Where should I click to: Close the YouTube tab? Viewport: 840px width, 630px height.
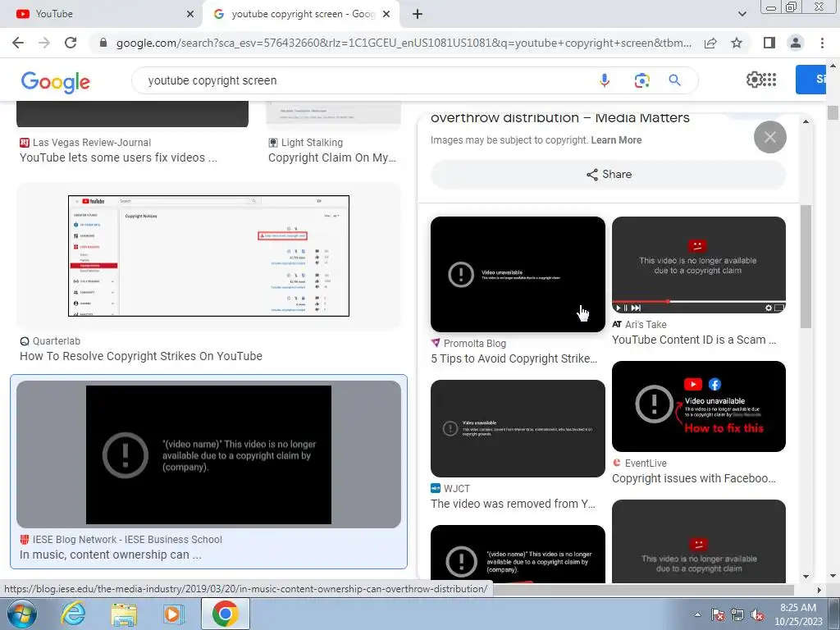(190, 14)
